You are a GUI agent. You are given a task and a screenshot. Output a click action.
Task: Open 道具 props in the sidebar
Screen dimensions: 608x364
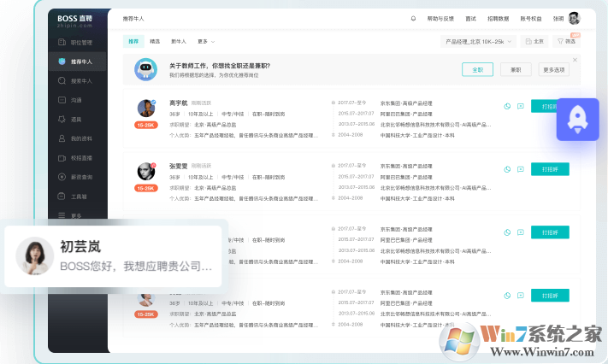(75, 119)
